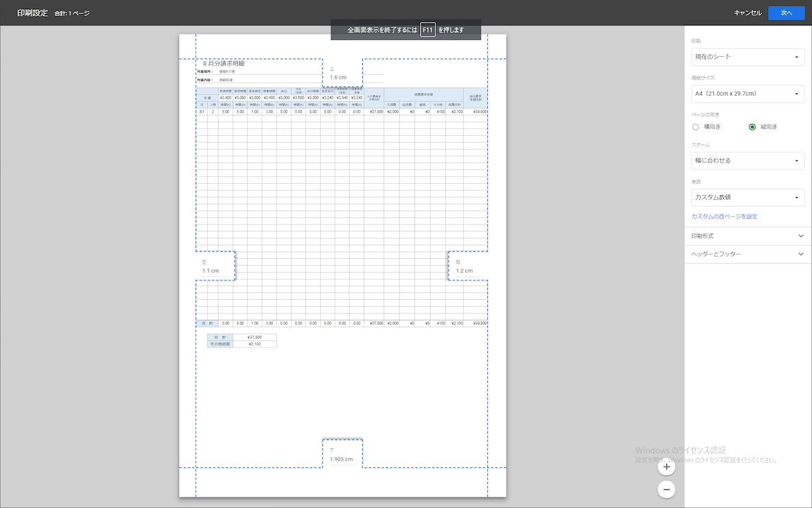
Task: Zoom in on the print preview
Action: click(x=666, y=467)
